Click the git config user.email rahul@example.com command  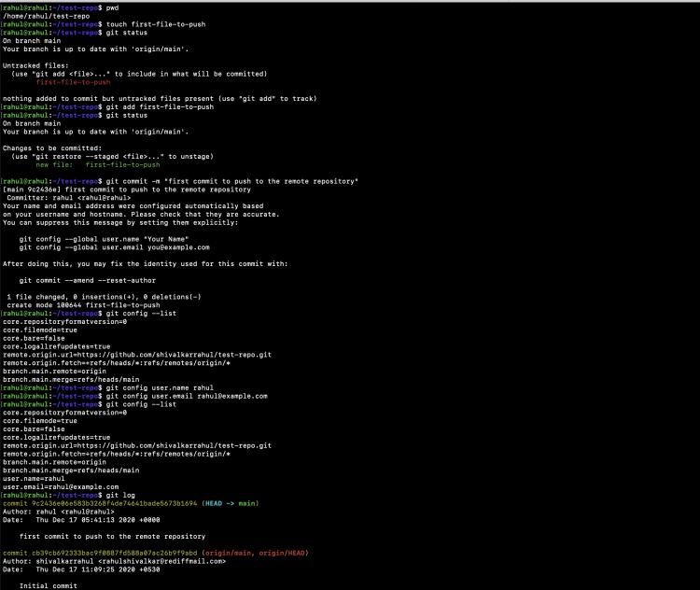[188, 395]
